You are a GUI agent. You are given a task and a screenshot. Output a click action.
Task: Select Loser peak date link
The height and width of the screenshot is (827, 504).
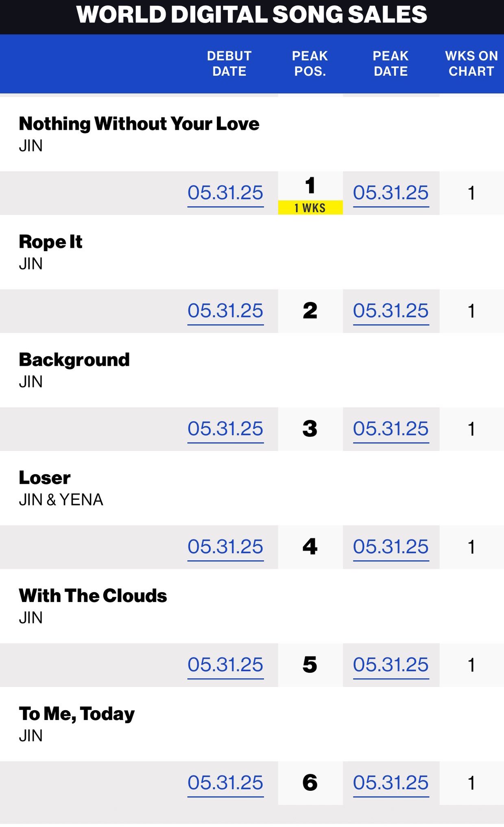(391, 547)
